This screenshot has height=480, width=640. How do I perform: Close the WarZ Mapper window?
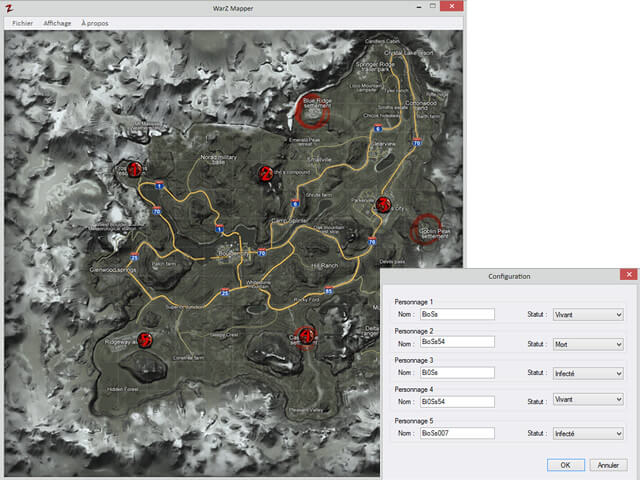pos(451,6)
